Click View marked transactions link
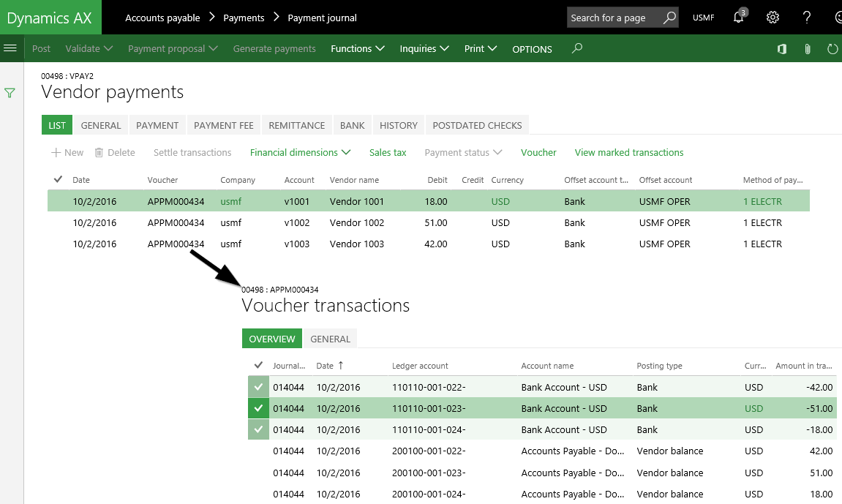Image resolution: width=842 pixels, height=504 pixels. point(628,153)
